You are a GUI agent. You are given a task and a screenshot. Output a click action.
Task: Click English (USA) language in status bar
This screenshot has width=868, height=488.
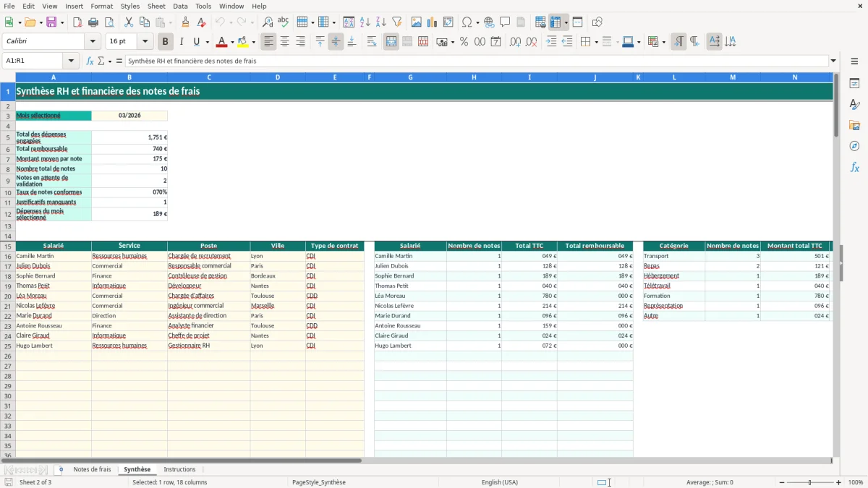pos(500,482)
